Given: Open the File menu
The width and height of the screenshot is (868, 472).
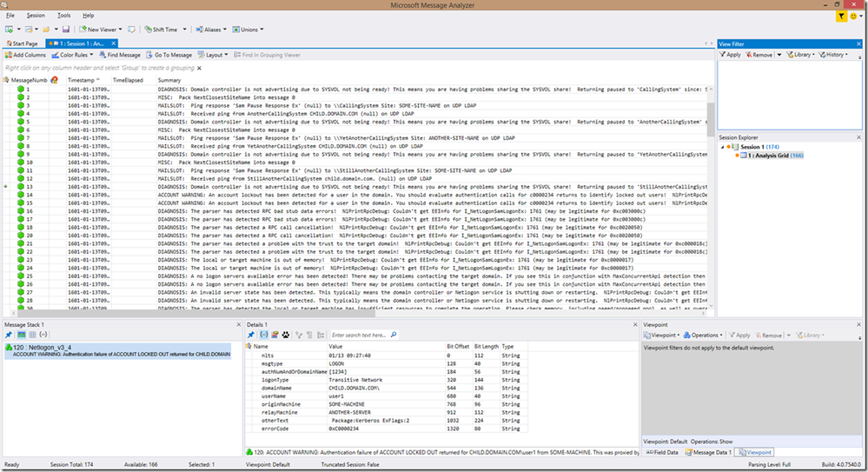Looking at the screenshot, I should point(10,16).
